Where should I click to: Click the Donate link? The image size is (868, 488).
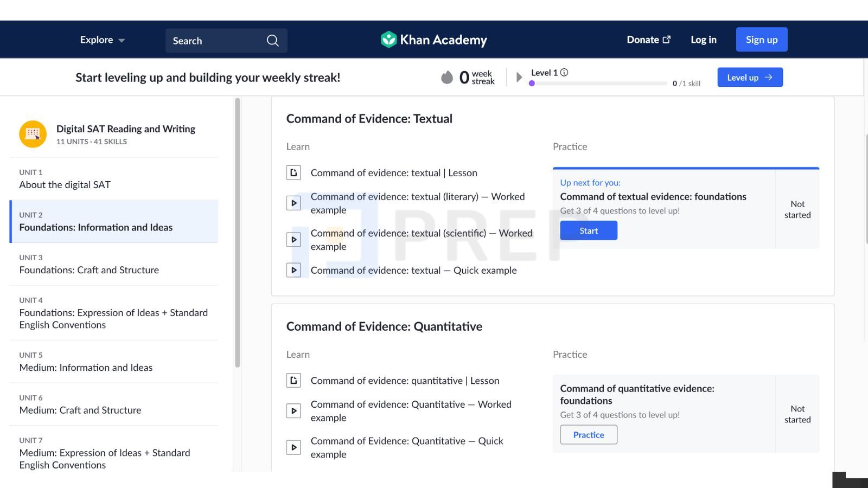coord(648,40)
